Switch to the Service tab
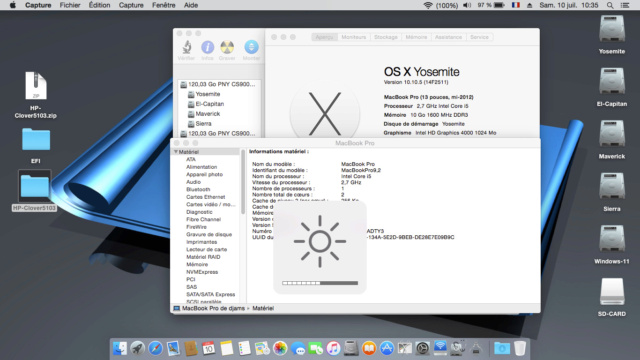 (479, 37)
